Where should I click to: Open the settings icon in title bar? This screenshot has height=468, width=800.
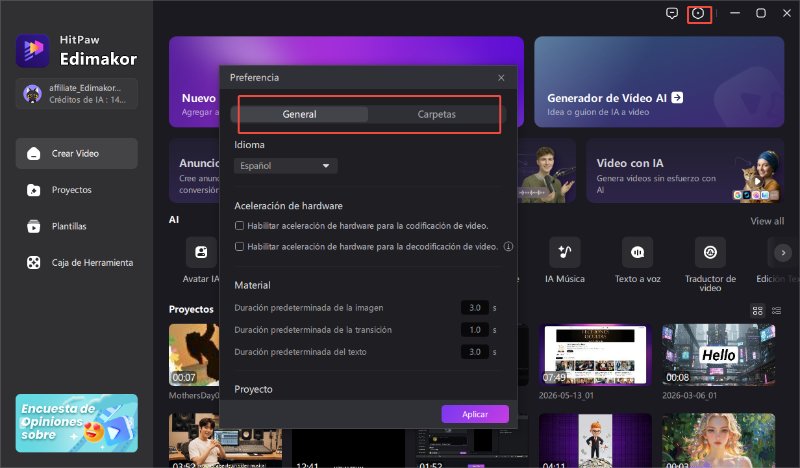698,13
